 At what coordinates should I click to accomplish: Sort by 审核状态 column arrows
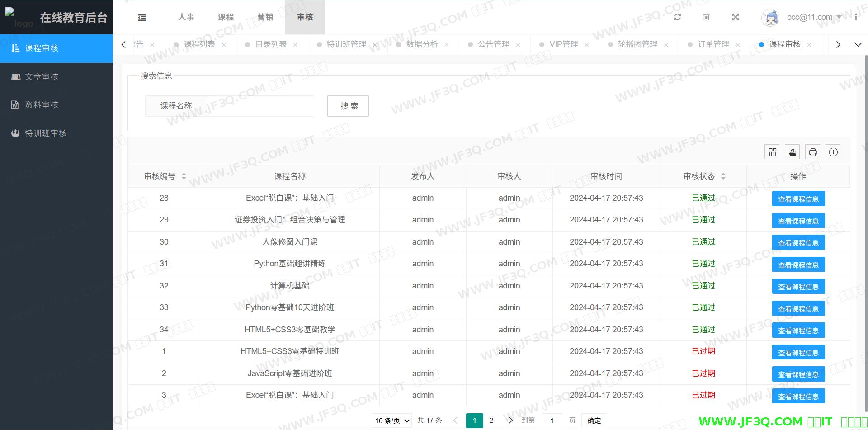(723, 176)
